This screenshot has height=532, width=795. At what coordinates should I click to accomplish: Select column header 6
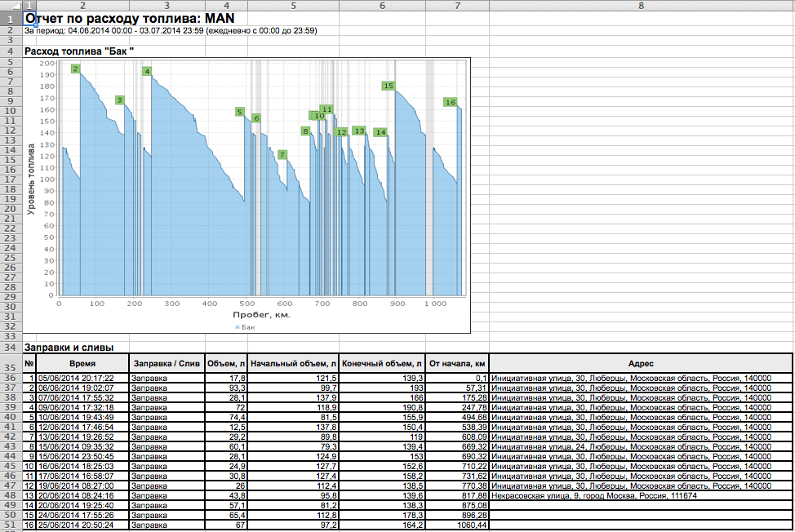click(382, 6)
